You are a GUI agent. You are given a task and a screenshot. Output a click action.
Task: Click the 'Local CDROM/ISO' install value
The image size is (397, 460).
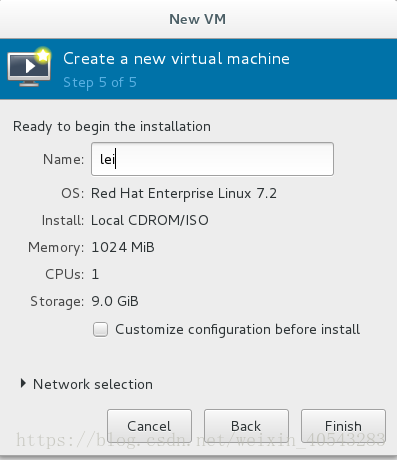150,220
